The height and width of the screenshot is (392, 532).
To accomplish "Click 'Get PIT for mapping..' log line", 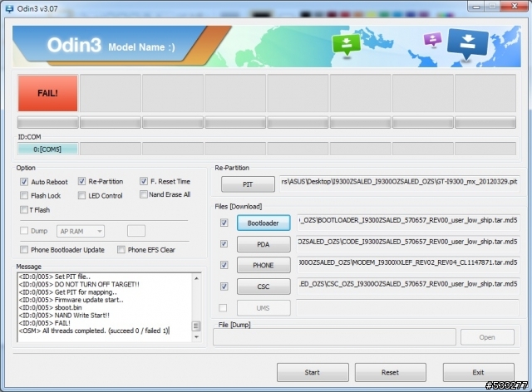I will [x=68, y=292].
